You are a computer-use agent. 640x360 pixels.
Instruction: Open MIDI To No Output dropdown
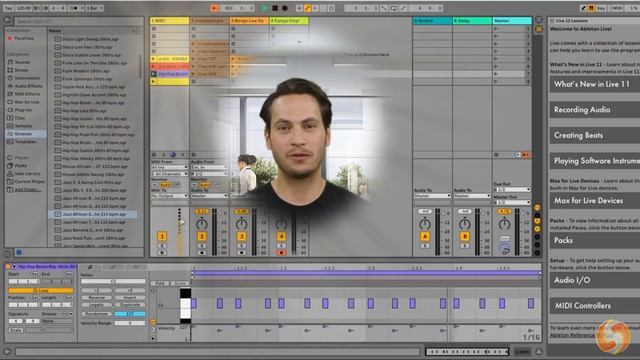[169, 196]
